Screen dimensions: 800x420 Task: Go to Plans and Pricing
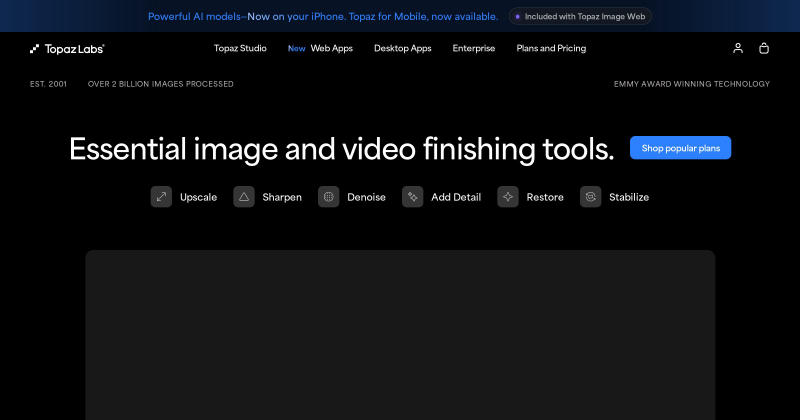click(551, 48)
